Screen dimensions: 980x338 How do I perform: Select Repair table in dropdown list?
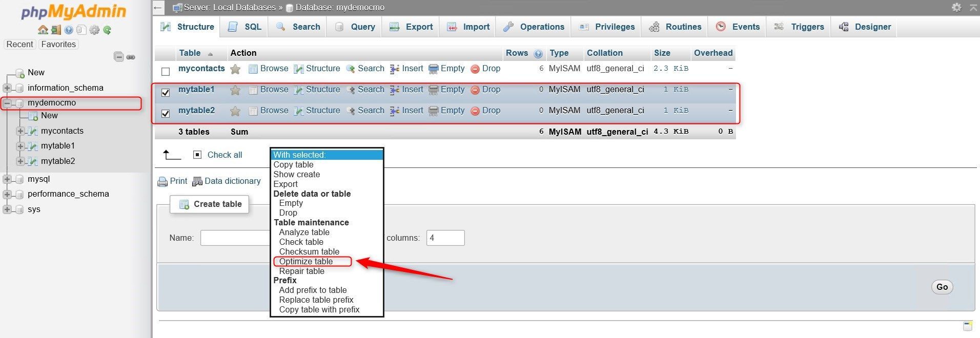pos(302,271)
